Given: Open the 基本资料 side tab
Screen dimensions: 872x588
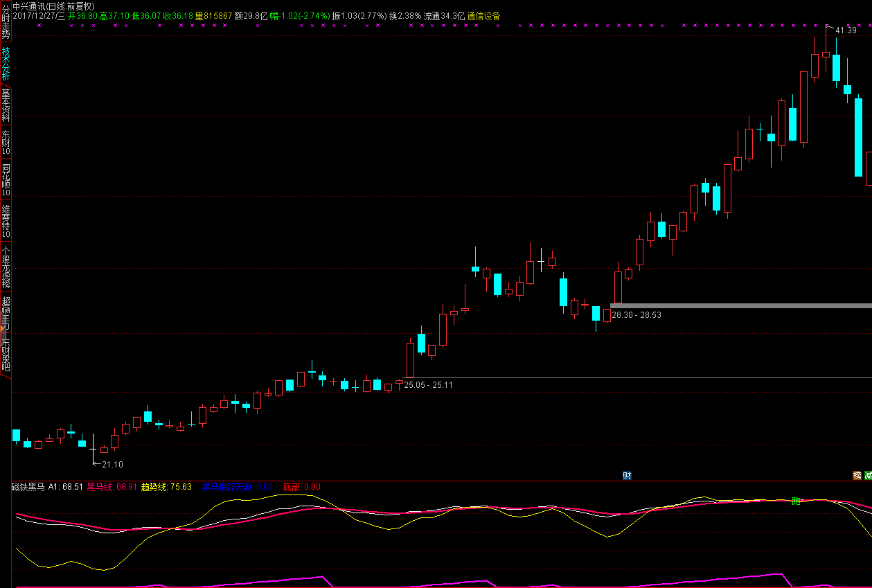Looking at the screenshot, I should pos(6,105).
